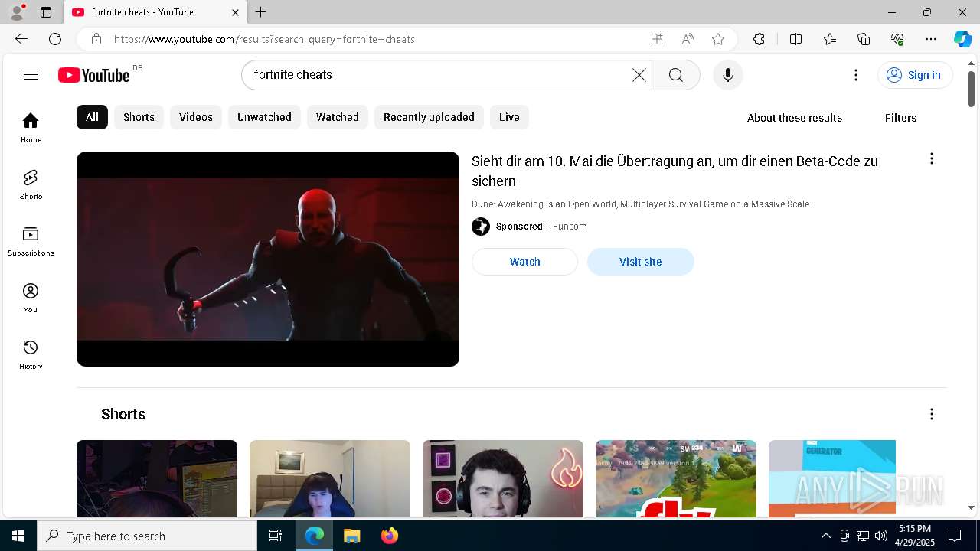Viewport: 980px width, 551px height.
Task: Refresh the YouTube page
Action: coord(55,39)
